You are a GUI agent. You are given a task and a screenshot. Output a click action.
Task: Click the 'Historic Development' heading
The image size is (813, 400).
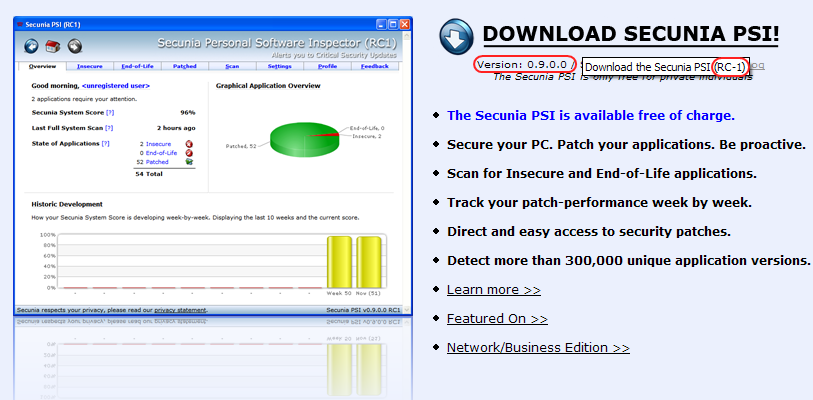pos(67,204)
